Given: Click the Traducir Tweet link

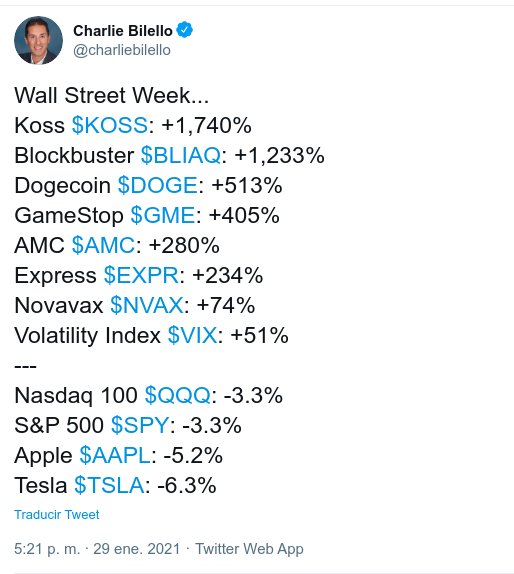Looking at the screenshot, I should [x=57, y=515].
